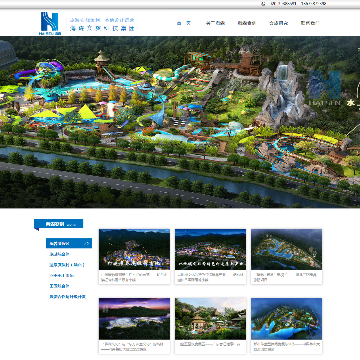Open the fifth link in the sidebar list
The image size is (360, 360).
pyautogui.click(x=59, y=286)
